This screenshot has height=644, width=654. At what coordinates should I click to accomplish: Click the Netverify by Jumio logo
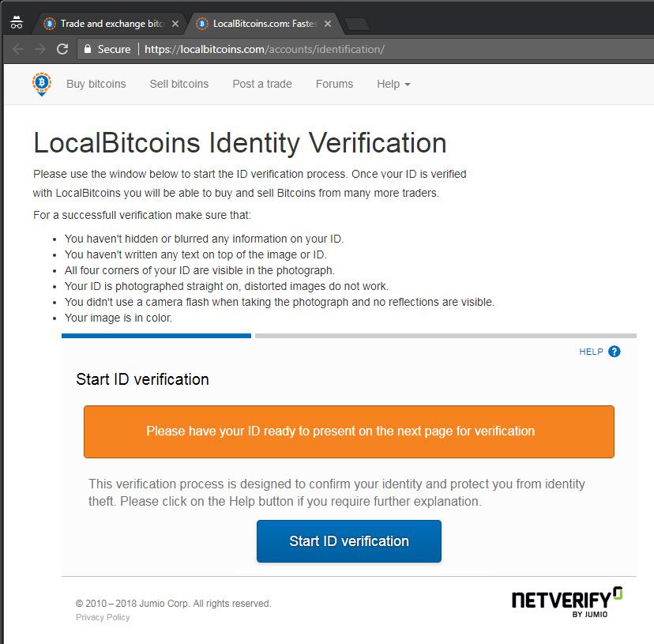567,602
